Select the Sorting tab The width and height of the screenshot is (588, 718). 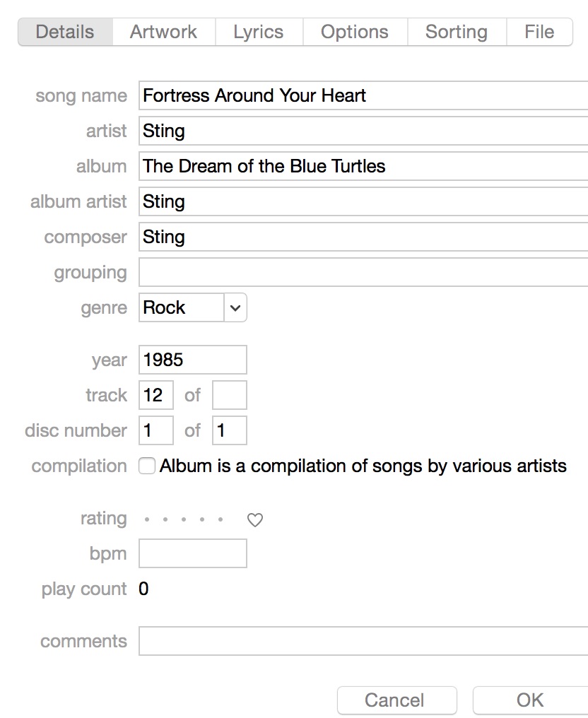[457, 32]
